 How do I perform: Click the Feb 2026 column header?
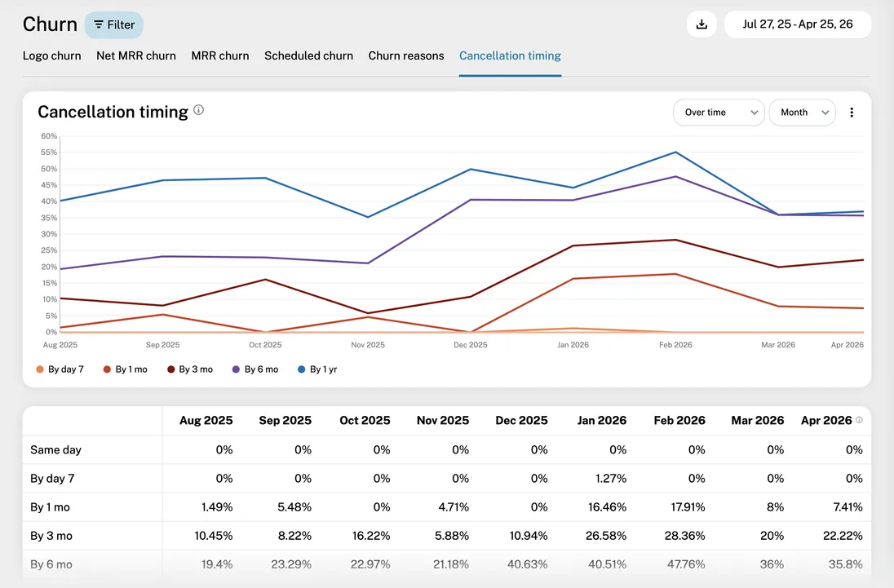tap(679, 421)
